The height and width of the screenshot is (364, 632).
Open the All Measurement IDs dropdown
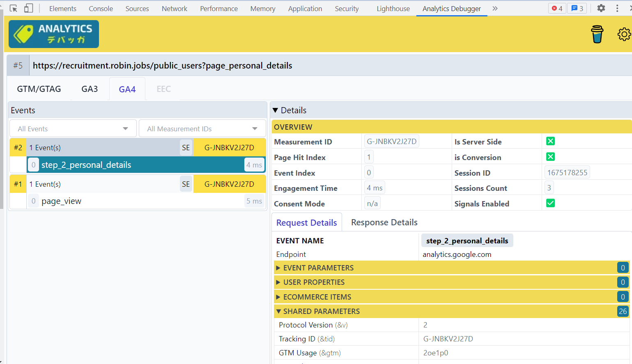point(202,129)
